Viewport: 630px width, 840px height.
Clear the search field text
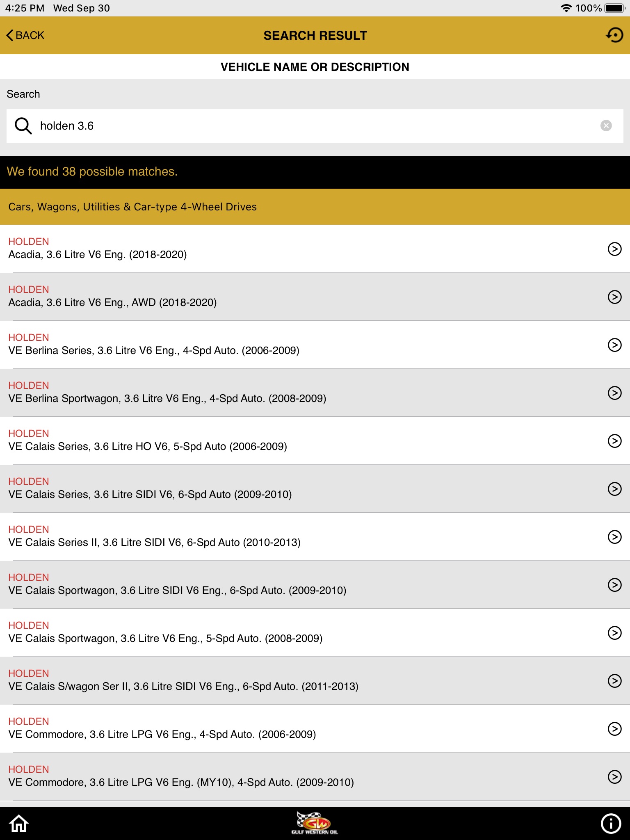606,126
